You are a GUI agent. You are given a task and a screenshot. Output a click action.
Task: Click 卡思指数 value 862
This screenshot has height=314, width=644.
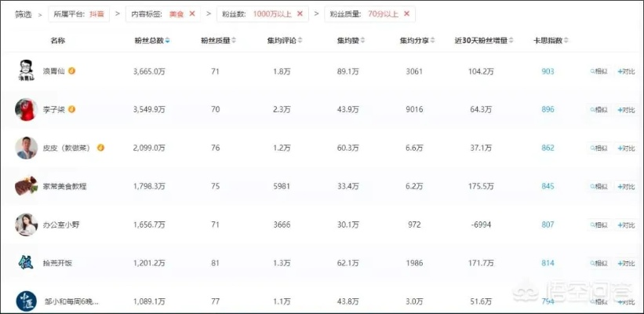548,148
